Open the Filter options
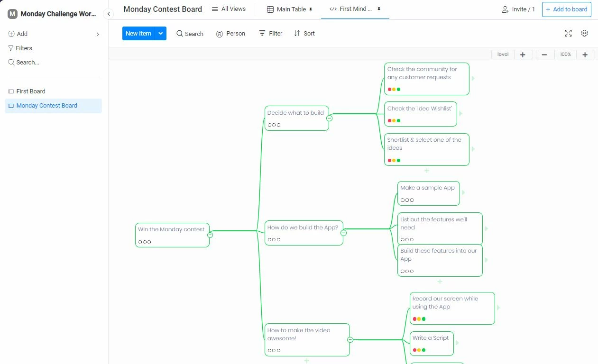Viewport: 598px width, 364px height. pyautogui.click(x=270, y=34)
